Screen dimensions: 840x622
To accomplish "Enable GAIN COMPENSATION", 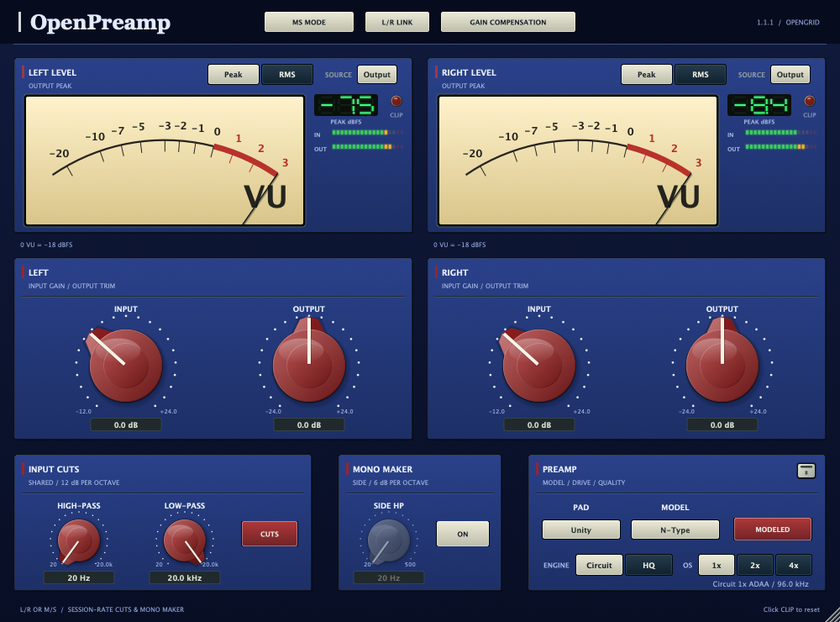I will pyautogui.click(x=508, y=22).
